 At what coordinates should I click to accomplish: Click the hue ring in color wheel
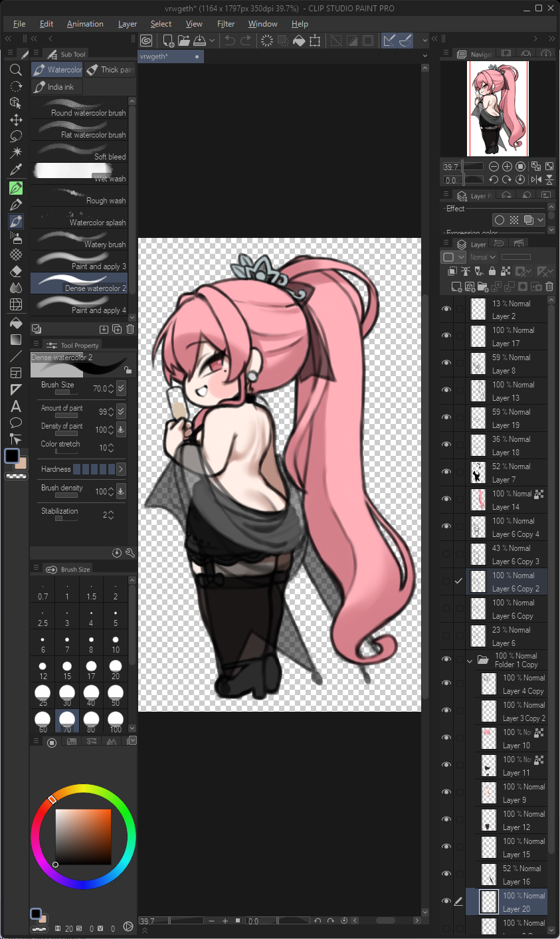pos(83,788)
